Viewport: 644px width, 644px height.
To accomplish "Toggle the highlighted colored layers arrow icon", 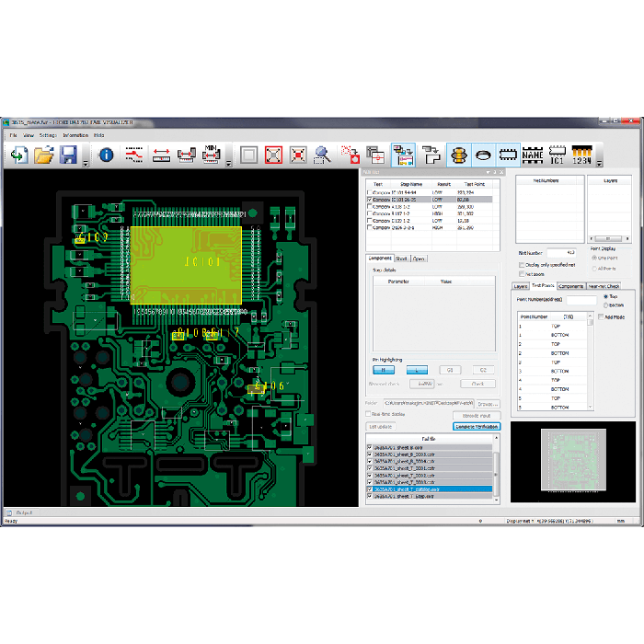I will (x=403, y=155).
